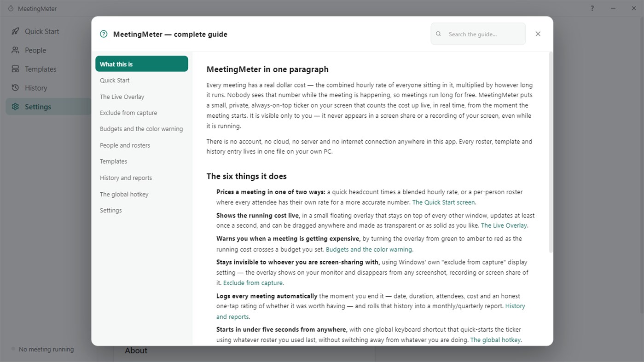This screenshot has height=362, width=644.
Task: Click 'No meeting running' status text
Action: pyautogui.click(x=46, y=349)
